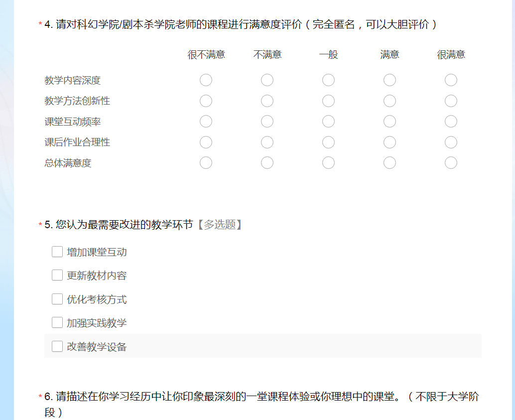Viewport: 515px width, 420px height.
Task: Select 不满意 for 总体满意度
Action: [267, 163]
